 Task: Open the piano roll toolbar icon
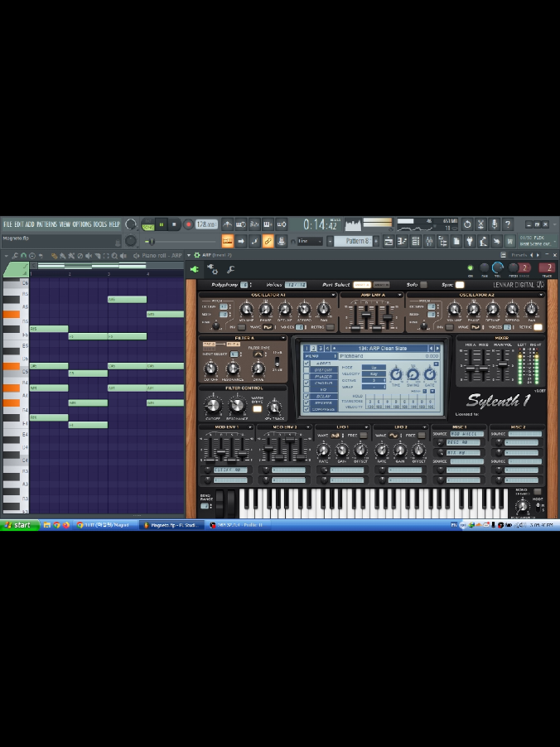[402, 241]
